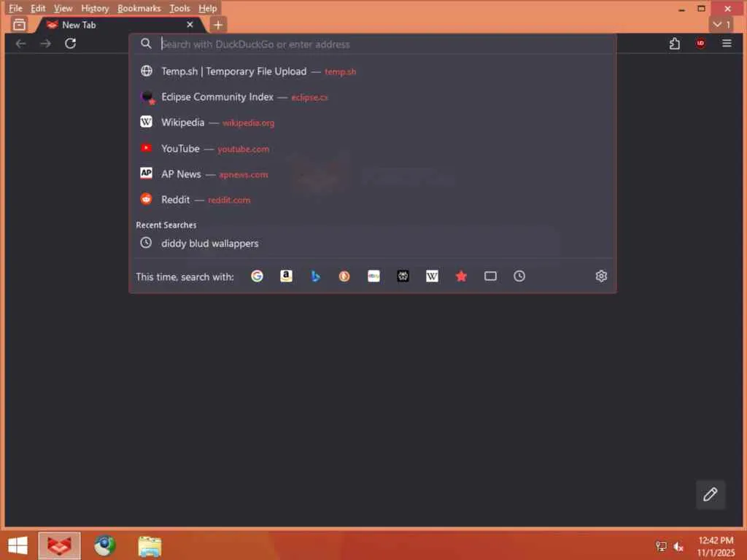Search this time with Bing
This screenshot has height=560, width=747.
(x=315, y=276)
